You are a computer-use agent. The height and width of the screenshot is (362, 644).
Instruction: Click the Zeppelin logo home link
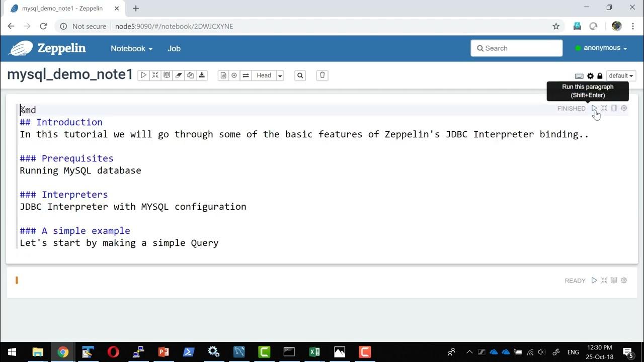pyautogui.click(x=48, y=48)
